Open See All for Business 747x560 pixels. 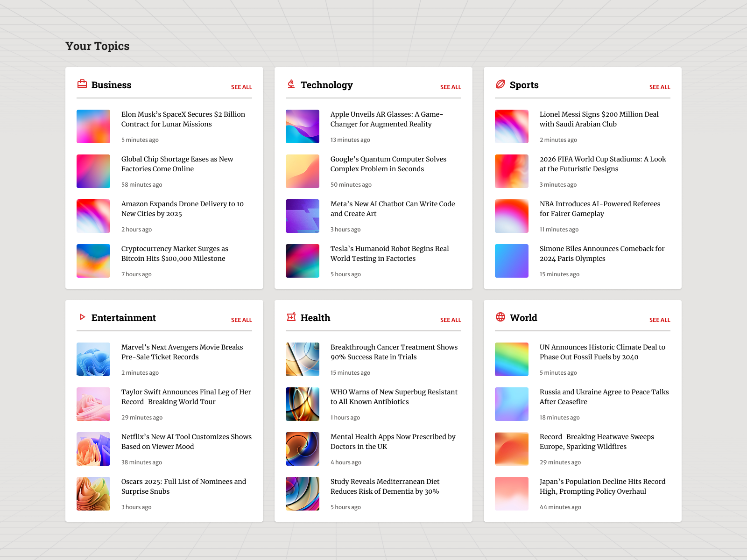point(241,87)
